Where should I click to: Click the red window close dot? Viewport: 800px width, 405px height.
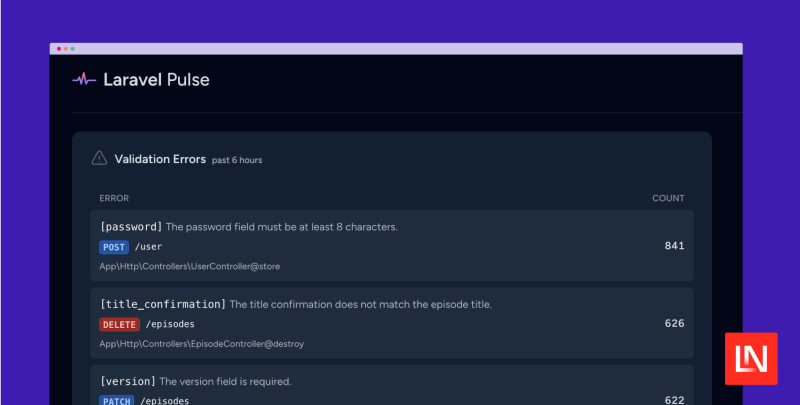(x=58, y=48)
